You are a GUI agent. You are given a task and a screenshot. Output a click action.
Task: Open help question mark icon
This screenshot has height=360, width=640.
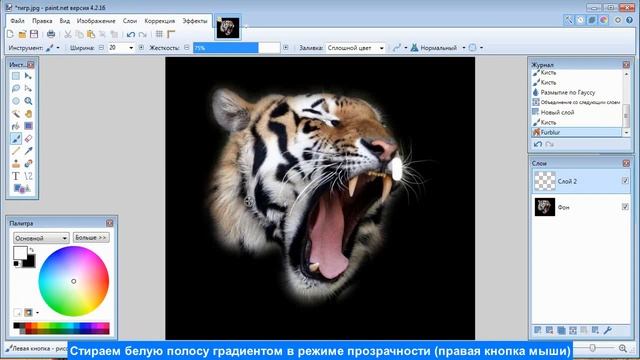(x=629, y=20)
